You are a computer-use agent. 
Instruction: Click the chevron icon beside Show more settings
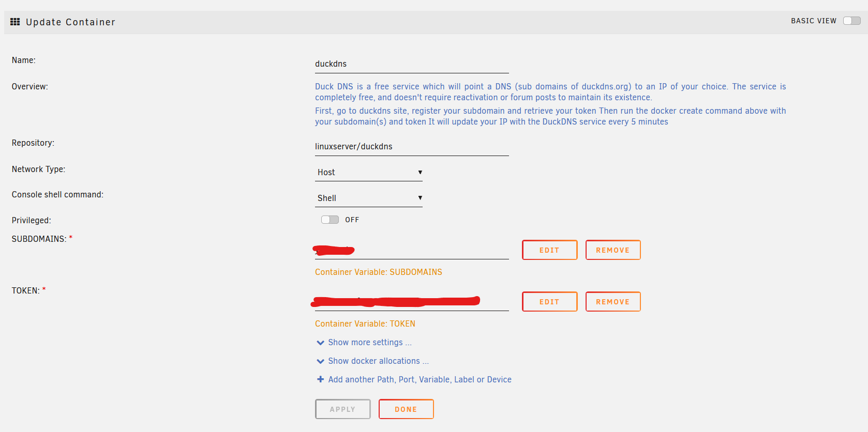click(x=321, y=343)
